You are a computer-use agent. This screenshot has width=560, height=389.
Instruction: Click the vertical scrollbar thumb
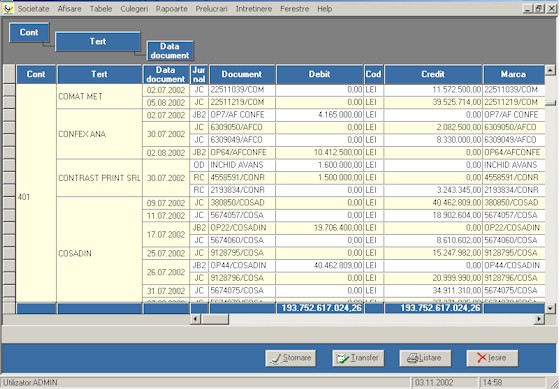click(x=550, y=103)
